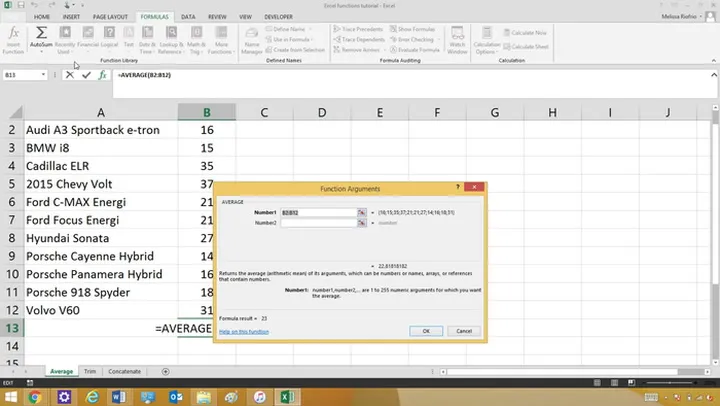The width and height of the screenshot is (720, 406).
Task: Open the Trim worksheet tab
Action: pyautogui.click(x=90, y=371)
